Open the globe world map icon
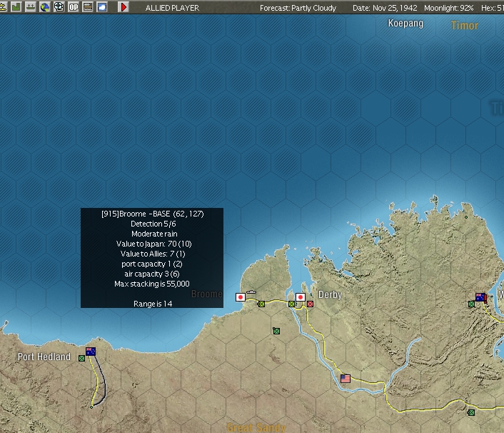This screenshot has height=433, width=504. (x=45, y=6)
